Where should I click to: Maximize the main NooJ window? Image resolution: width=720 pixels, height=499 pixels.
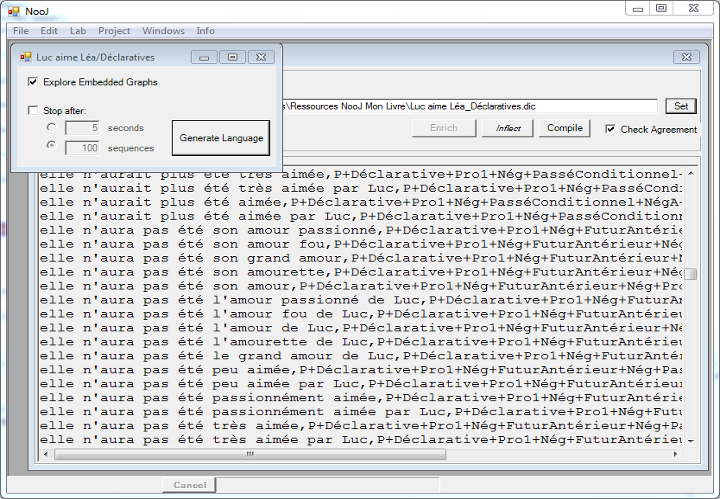[660, 8]
